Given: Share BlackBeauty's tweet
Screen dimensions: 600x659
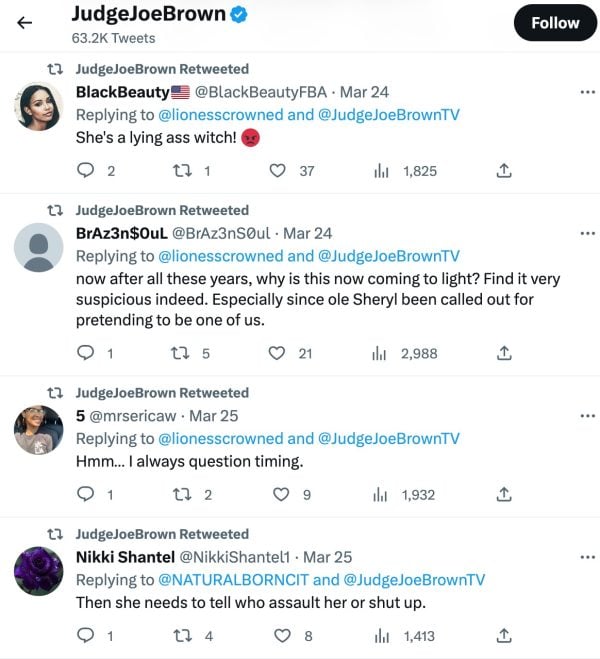Looking at the screenshot, I should coord(504,171).
